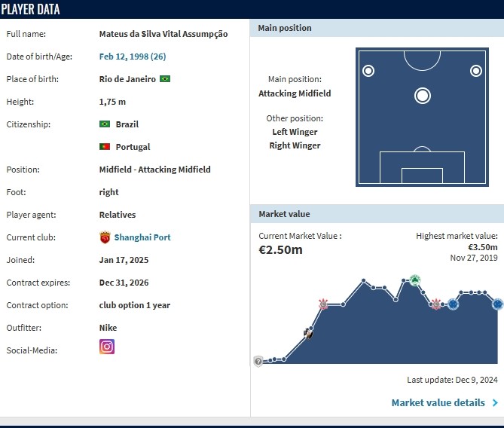The image size is (504, 428).
Task: Click the Shanghai Port club link
Action: [142, 237]
